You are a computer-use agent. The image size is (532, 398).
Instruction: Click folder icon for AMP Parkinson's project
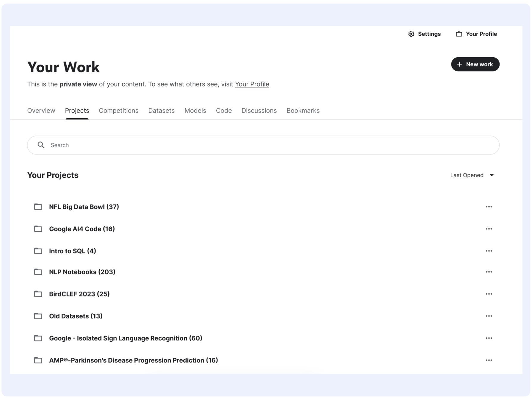tap(38, 360)
